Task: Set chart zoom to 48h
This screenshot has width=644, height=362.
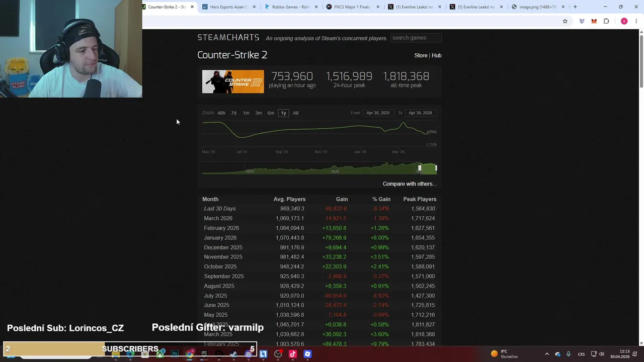Action: tap(221, 113)
